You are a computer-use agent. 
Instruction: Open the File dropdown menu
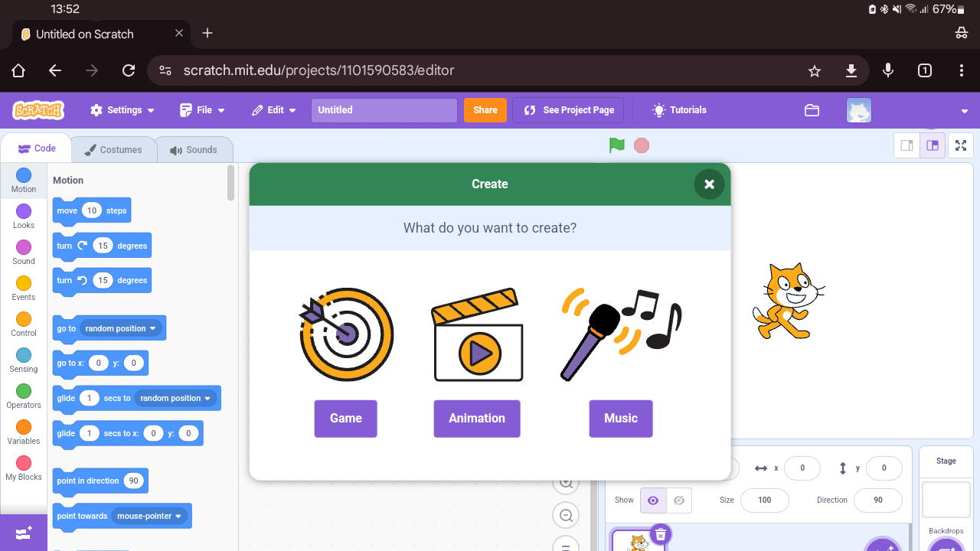click(x=202, y=110)
